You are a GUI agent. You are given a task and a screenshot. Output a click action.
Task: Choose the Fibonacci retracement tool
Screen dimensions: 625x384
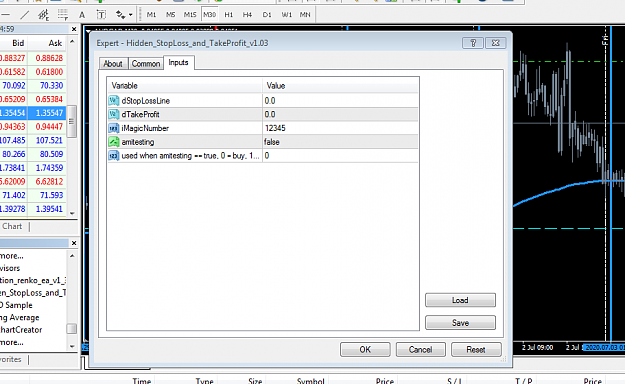63,15
